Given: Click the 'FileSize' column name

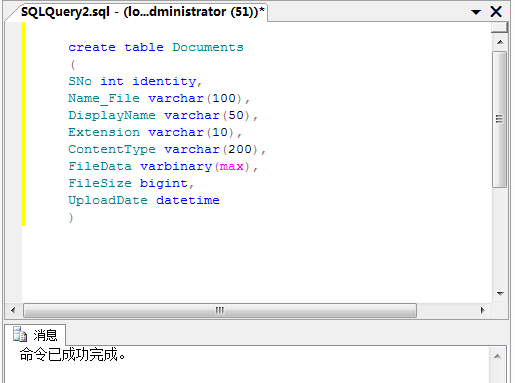Looking at the screenshot, I should click(100, 183).
